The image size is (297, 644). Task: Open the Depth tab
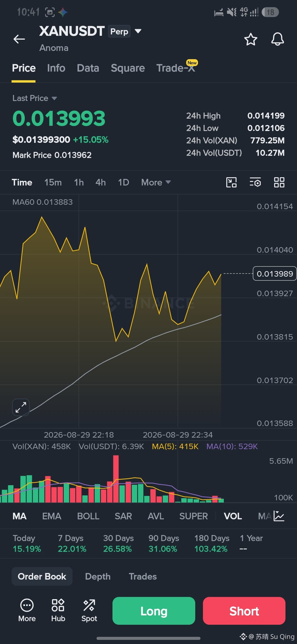98,576
